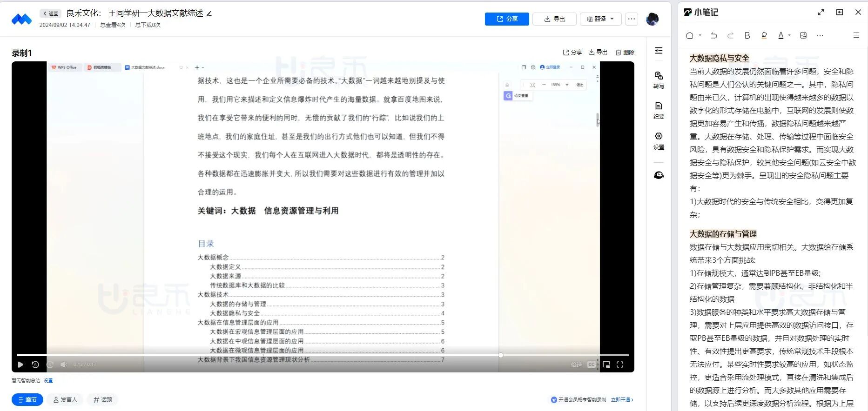Click the blue app logo at top left
The width and height of the screenshot is (868, 411).
[21, 19]
